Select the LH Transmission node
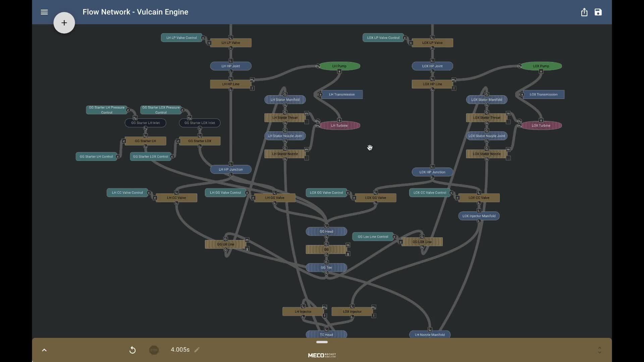The height and width of the screenshot is (362, 644). (x=342, y=95)
